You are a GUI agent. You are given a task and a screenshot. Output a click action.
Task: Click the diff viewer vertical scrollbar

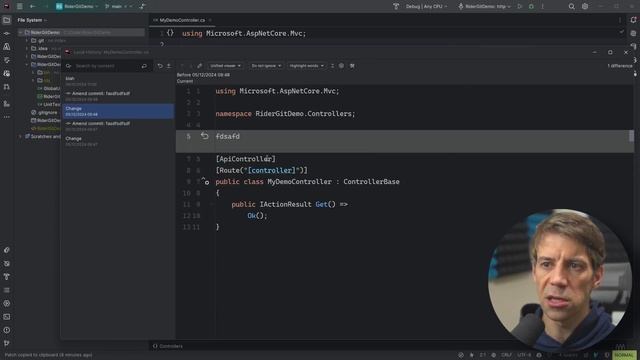click(x=631, y=136)
